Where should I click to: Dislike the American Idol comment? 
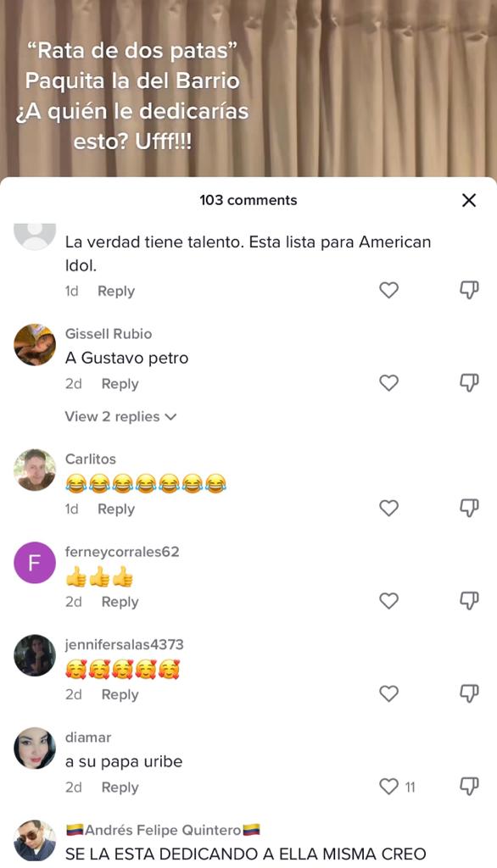click(x=469, y=290)
